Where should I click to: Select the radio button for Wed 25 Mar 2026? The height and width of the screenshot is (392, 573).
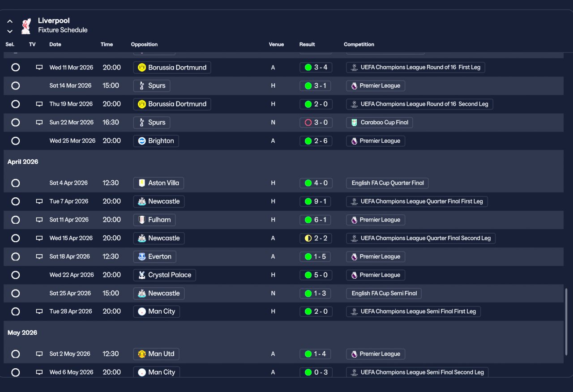pos(16,141)
